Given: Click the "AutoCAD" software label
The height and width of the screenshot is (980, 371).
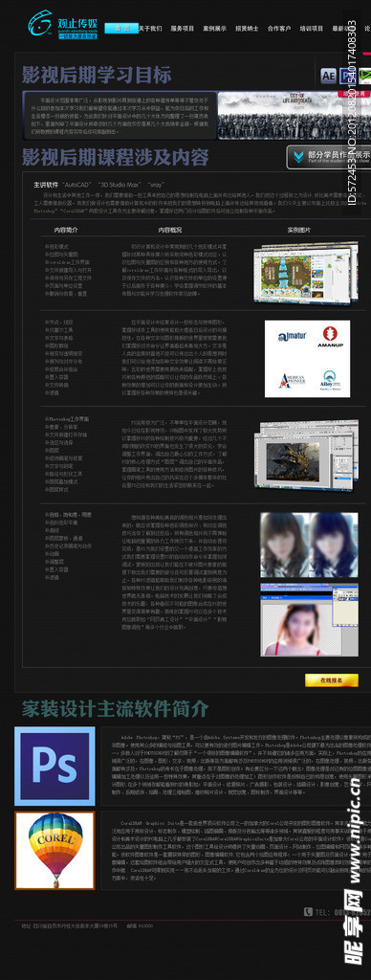Looking at the screenshot, I should (76, 185).
